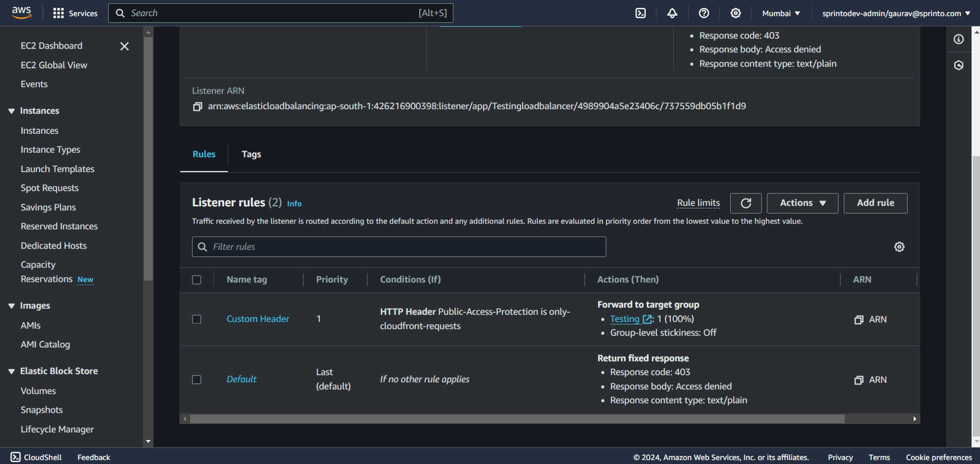
Task: Check the Custom Header rule checkbox
Action: click(x=196, y=319)
